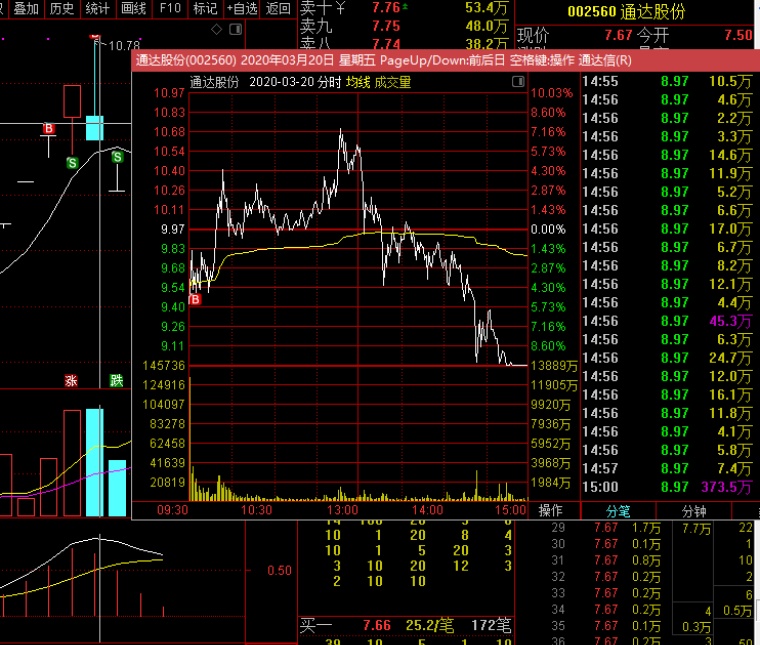Viewport: 760px width, 645px height.
Task: Click the green S marker under the red candle
Action: [72, 163]
